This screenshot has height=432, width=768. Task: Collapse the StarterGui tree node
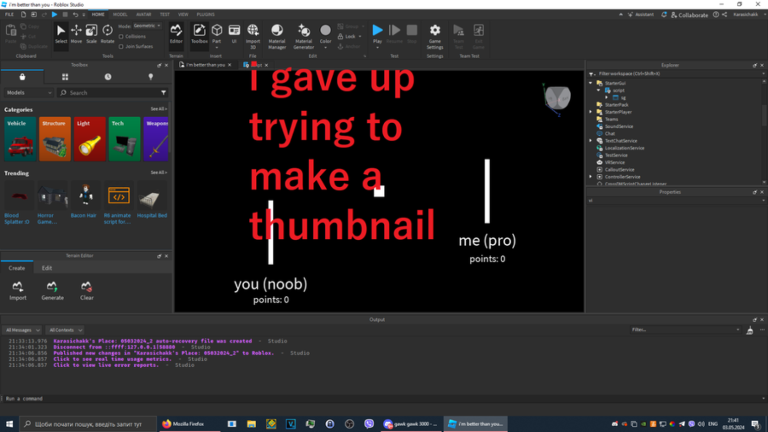coord(591,83)
